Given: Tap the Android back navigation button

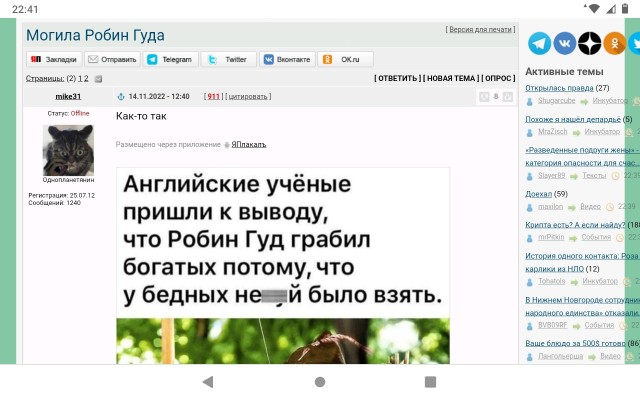Looking at the screenshot, I should [208, 382].
